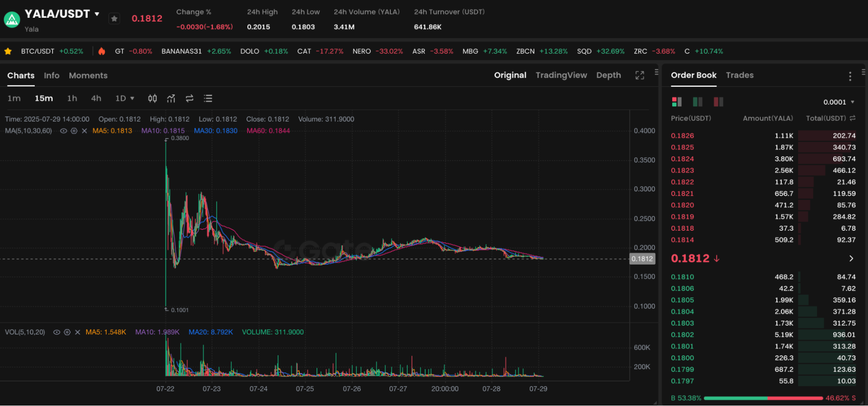Click the buy/sell ratio bar 53.38% vs 46.62%
The width and height of the screenshot is (868, 406).
coord(763,398)
